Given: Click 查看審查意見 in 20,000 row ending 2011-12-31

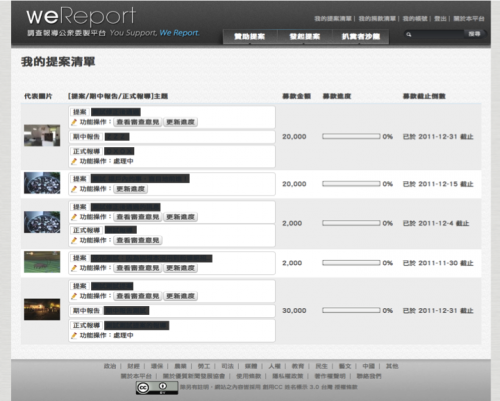Looking at the screenshot, I should [x=138, y=122].
